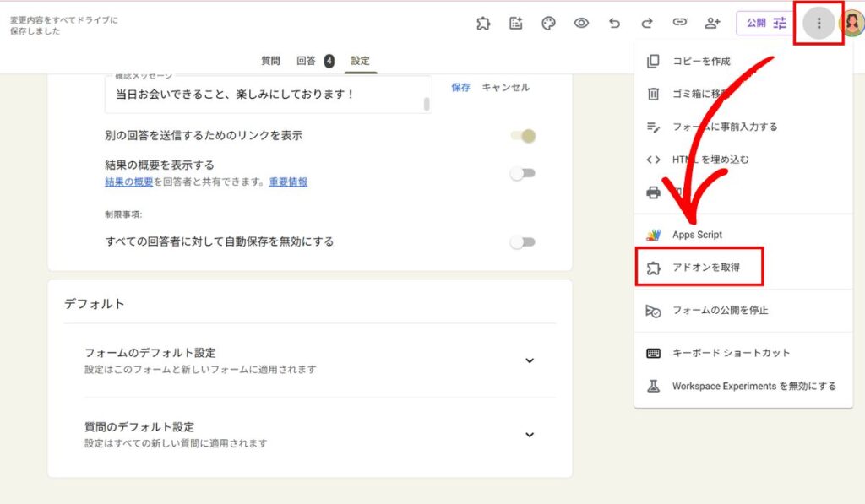This screenshot has height=504, width=865.
Task: Copy the form link via link icon
Action: (x=680, y=24)
